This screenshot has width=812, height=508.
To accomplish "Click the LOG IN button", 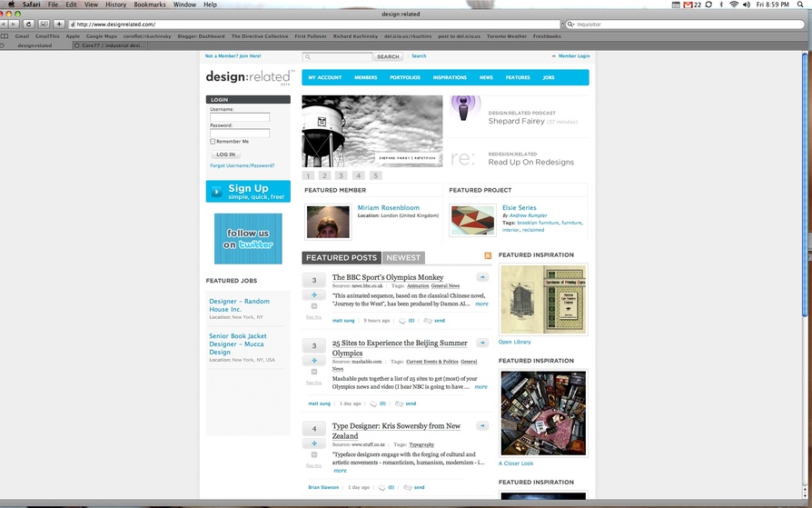I will click(225, 154).
